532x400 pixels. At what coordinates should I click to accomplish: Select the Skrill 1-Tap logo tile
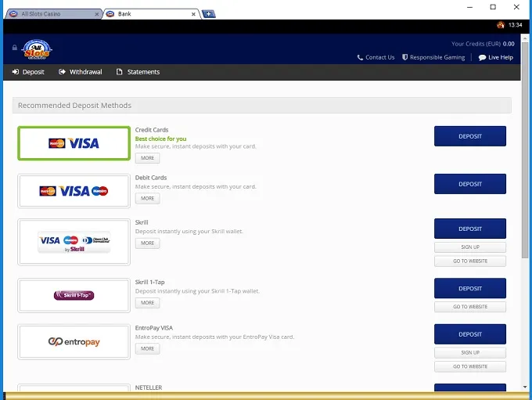pyautogui.click(x=74, y=295)
